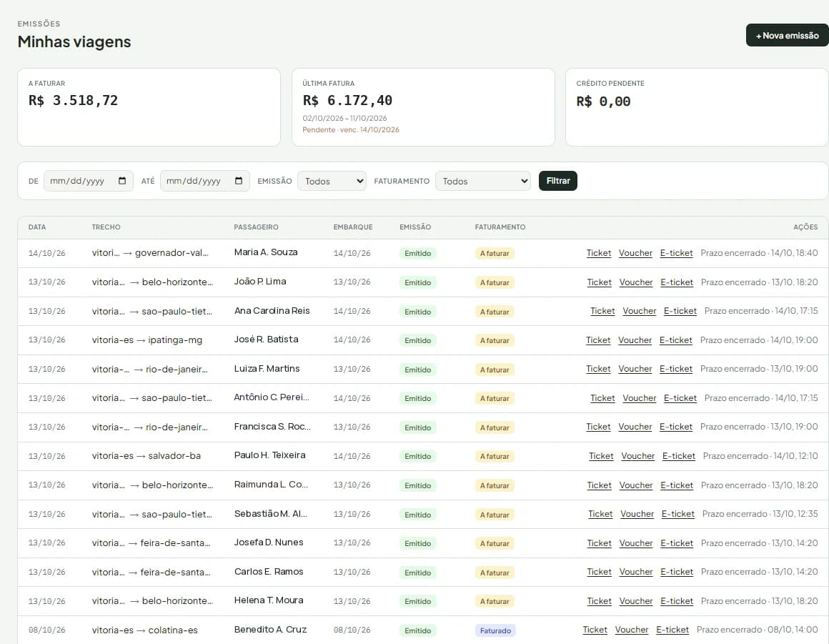829x644 pixels.
Task: Click the DATA column header
Action: click(x=37, y=227)
